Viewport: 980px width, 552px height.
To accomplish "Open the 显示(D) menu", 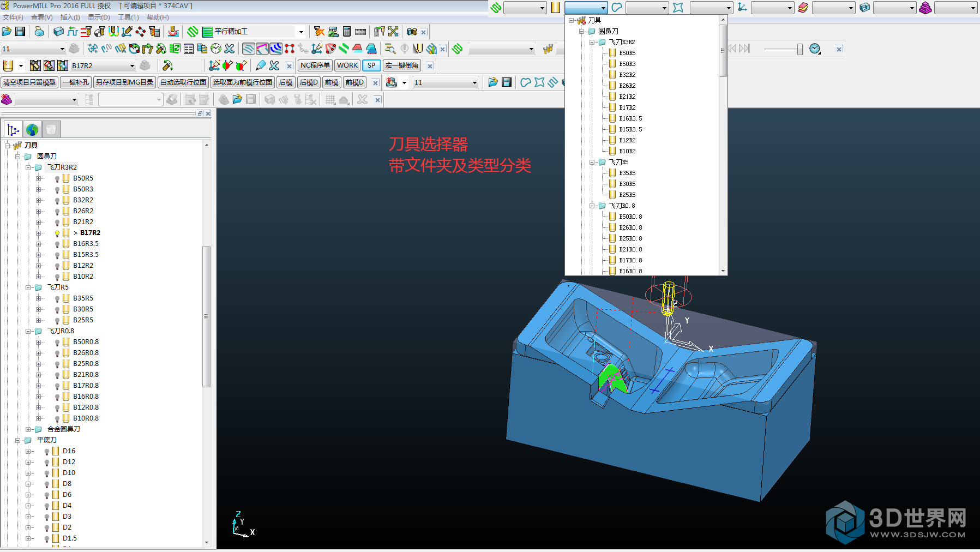I will point(99,17).
